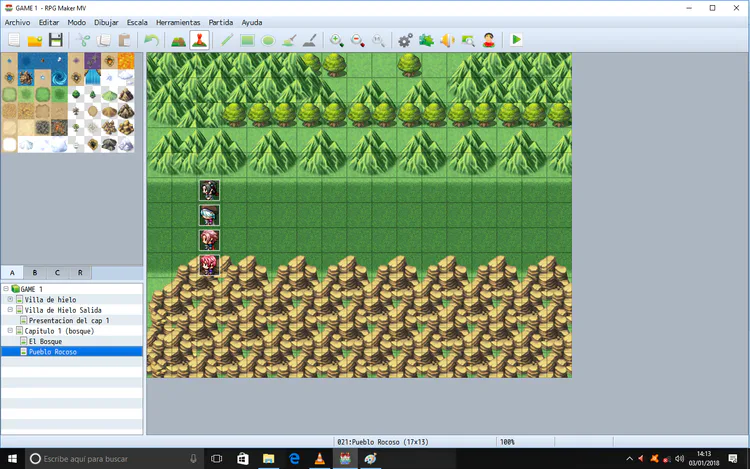Zoom in on the map
Image resolution: width=750 pixels, height=469 pixels.
click(x=337, y=40)
